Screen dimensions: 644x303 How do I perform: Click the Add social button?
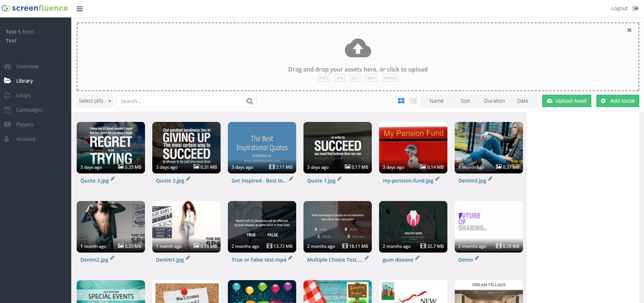(618, 101)
